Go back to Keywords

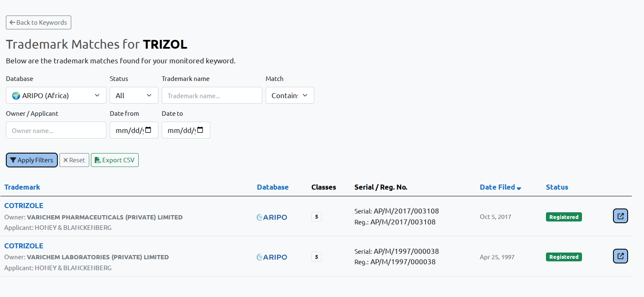pos(39,23)
